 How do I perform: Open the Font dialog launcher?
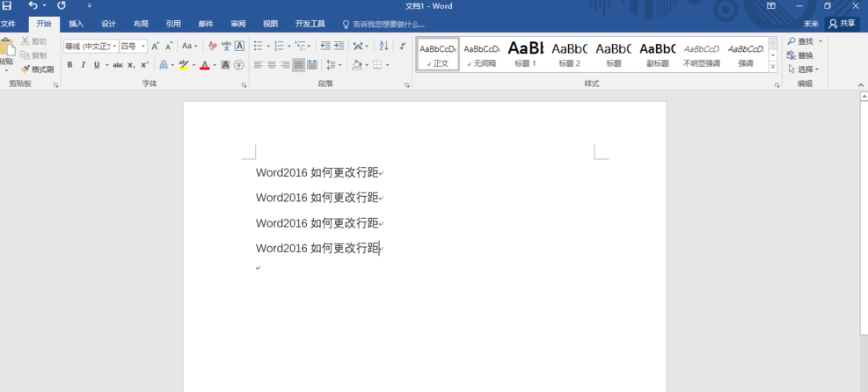tap(244, 85)
